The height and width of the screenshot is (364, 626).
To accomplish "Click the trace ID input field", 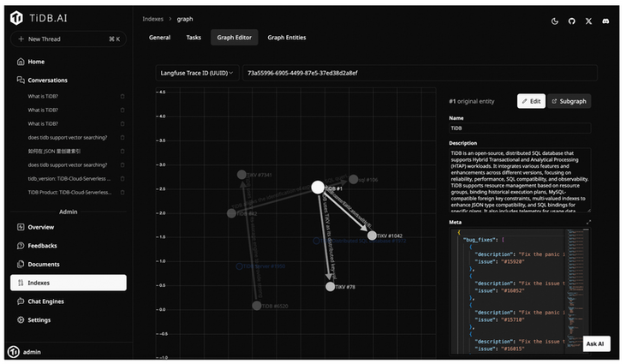I will 420,73.
